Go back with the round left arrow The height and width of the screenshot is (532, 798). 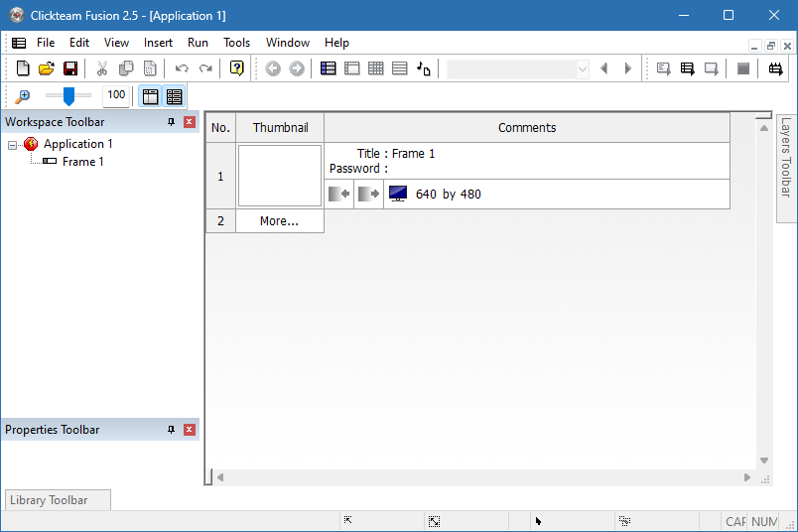coord(273,68)
